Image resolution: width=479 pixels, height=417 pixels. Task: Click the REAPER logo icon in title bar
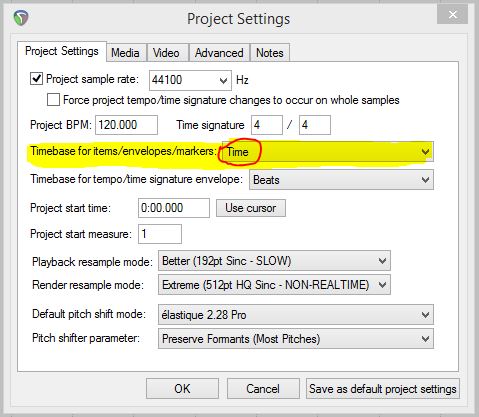(x=21, y=17)
